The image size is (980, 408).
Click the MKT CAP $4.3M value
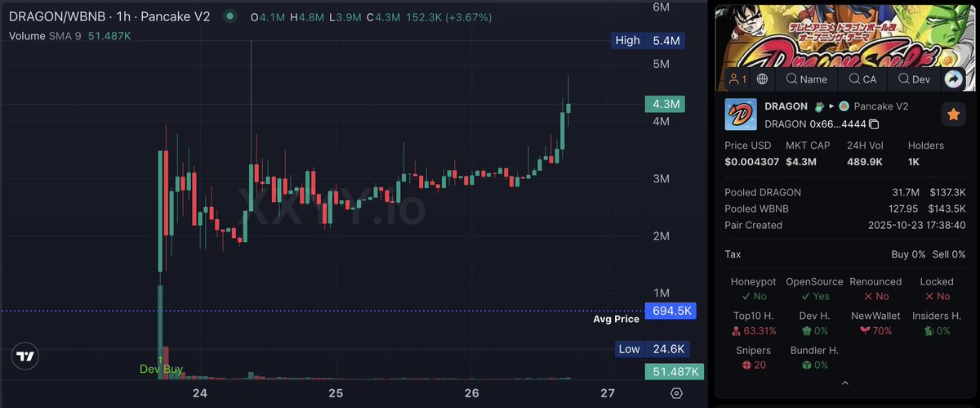(x=803, y=161)
